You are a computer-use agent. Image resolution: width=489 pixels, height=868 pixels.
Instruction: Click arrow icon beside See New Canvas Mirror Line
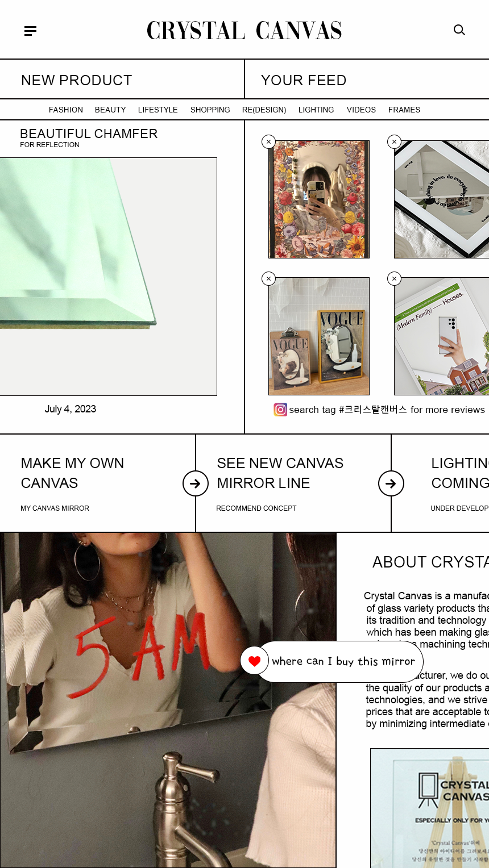391,483
